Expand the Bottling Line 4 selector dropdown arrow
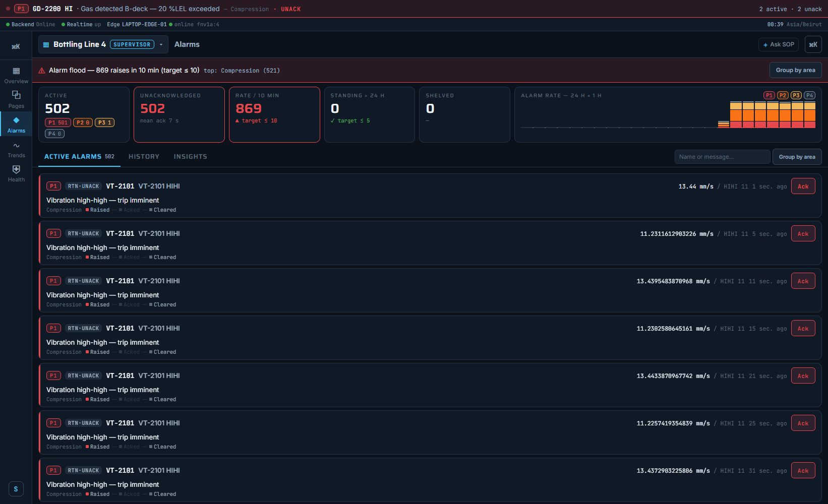 (161, 44)
